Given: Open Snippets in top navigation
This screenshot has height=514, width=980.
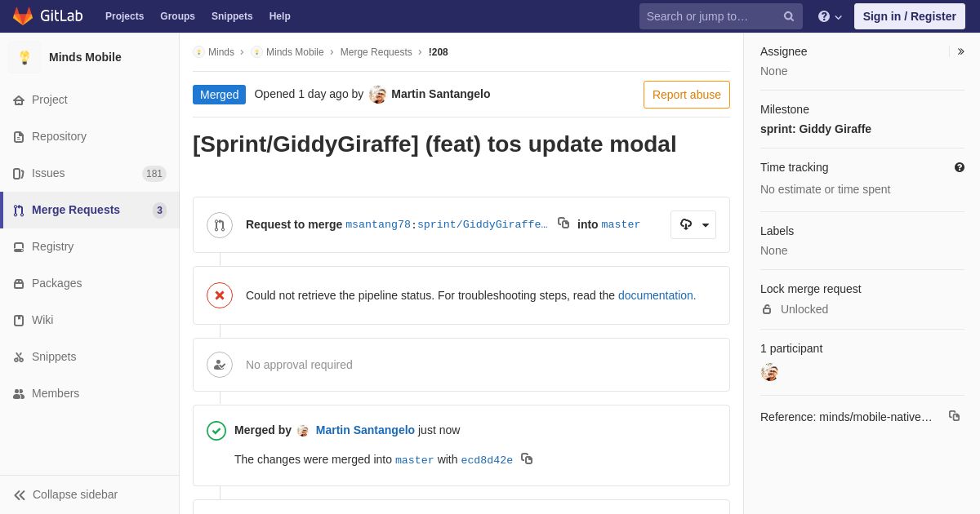Looking at the screenshot, I should point(232,16).
